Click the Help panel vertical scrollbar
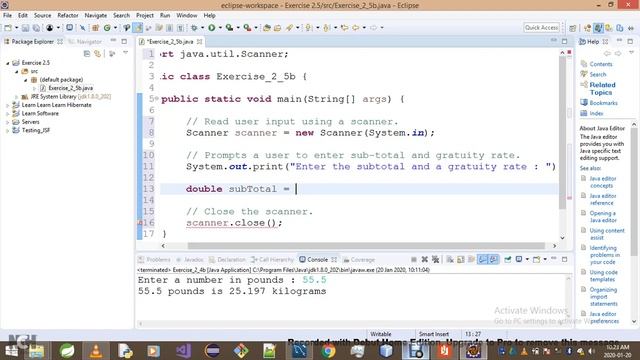This screenshot has width=640, height=360. 634,192
